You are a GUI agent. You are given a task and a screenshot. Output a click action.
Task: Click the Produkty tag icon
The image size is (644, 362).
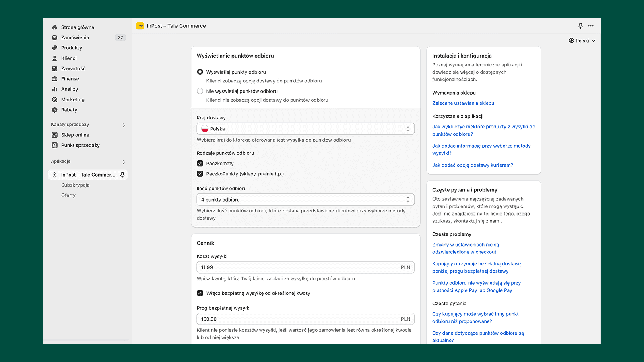coord(55,48)
